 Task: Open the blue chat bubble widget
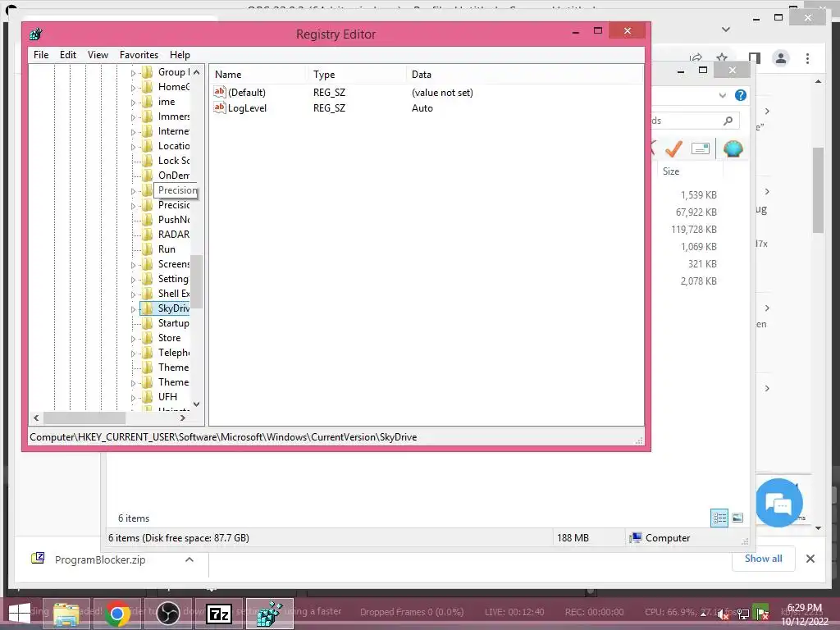click(779, 503)
